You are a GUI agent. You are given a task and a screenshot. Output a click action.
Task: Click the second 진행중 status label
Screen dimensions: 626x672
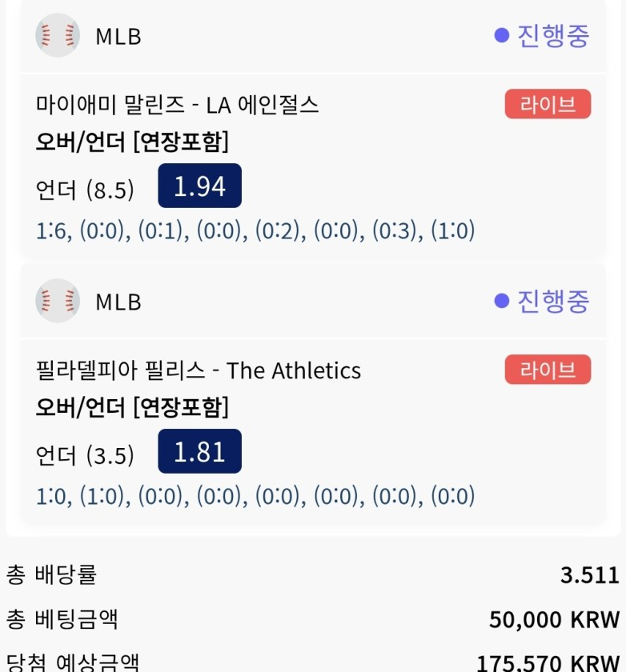click(x=553, y=302)
